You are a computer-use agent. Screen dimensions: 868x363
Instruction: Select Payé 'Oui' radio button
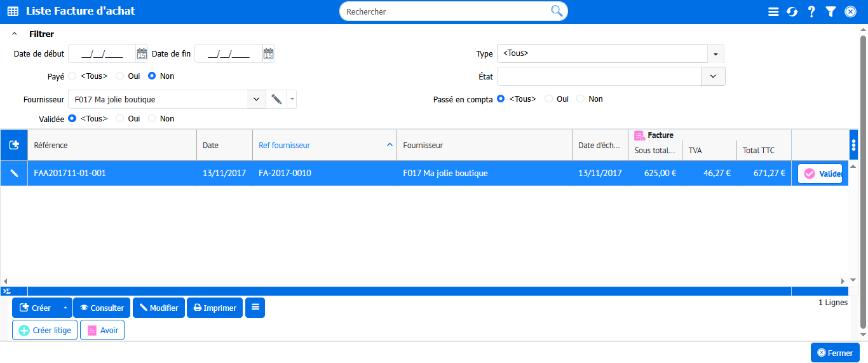coord(119,76)
